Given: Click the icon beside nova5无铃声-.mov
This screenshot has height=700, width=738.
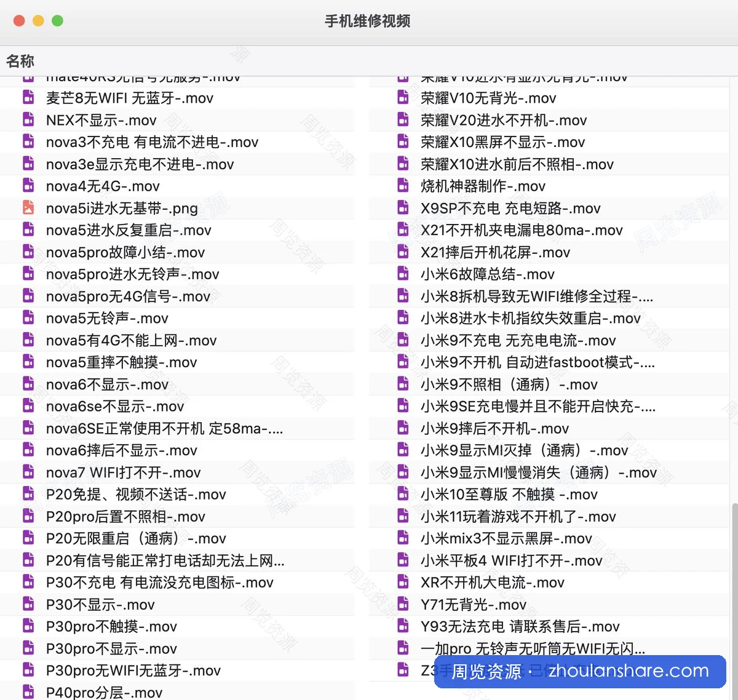Looking at the screenshot, I should tap(28, 317).
